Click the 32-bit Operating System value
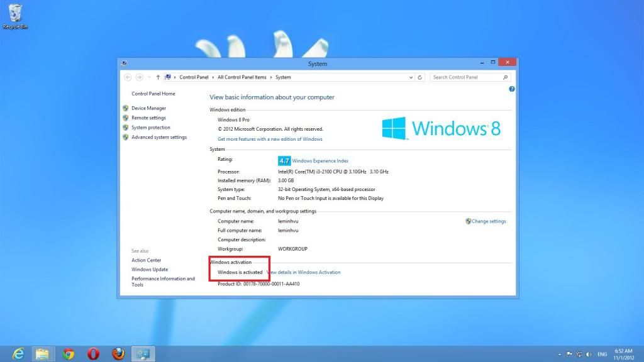The height and width of the screenshot is (362, 644). click(x=326, y=190)
